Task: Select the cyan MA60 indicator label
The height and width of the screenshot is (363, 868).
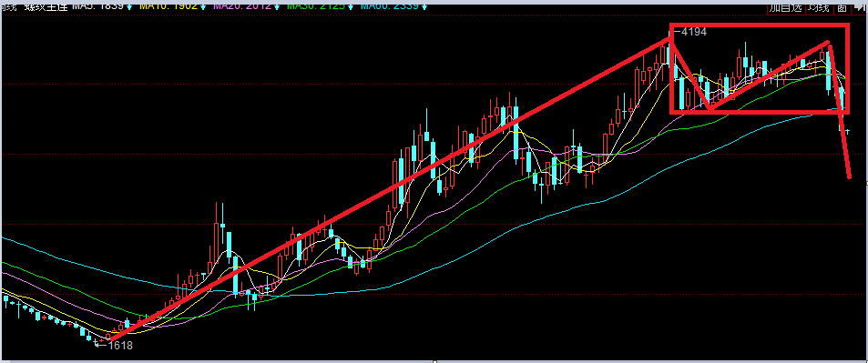Action: point(390,5)
